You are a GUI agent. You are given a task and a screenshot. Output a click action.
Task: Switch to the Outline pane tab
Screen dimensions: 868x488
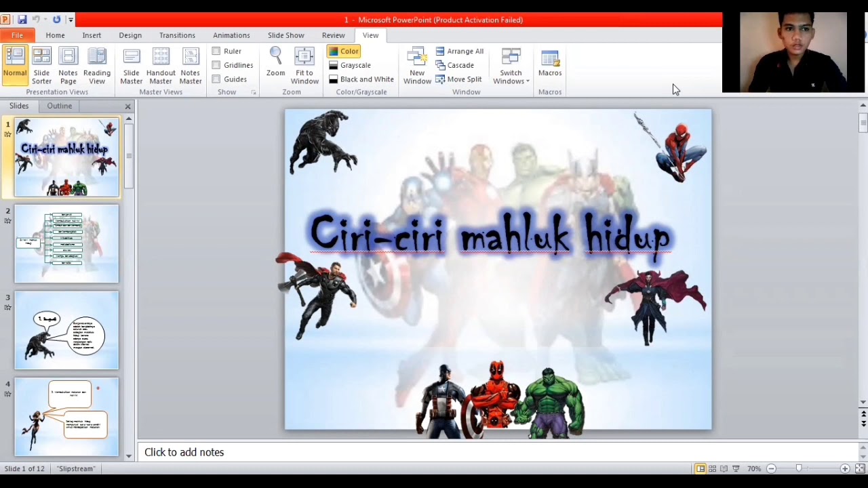point(60,106)
